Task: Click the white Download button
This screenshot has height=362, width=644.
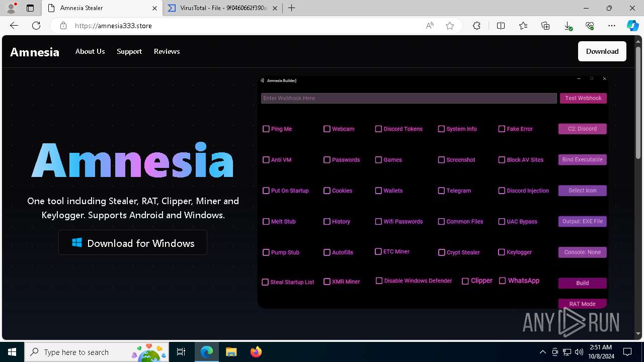Action: 602,51
